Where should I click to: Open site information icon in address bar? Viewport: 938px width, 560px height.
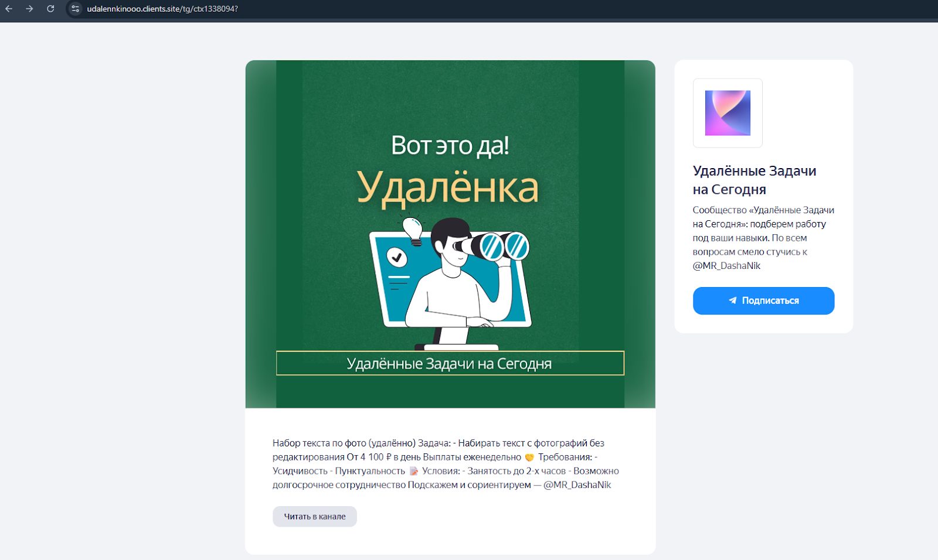[75, 9]
